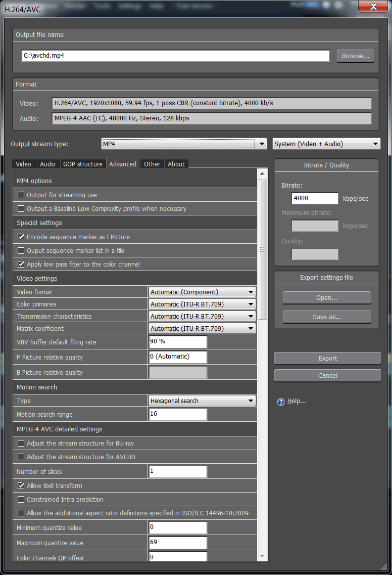Uncheck Encode sequence marker as I Picture
Viewport: 392px width, 575px height.
pyautogui.click(x=21, y=237)
